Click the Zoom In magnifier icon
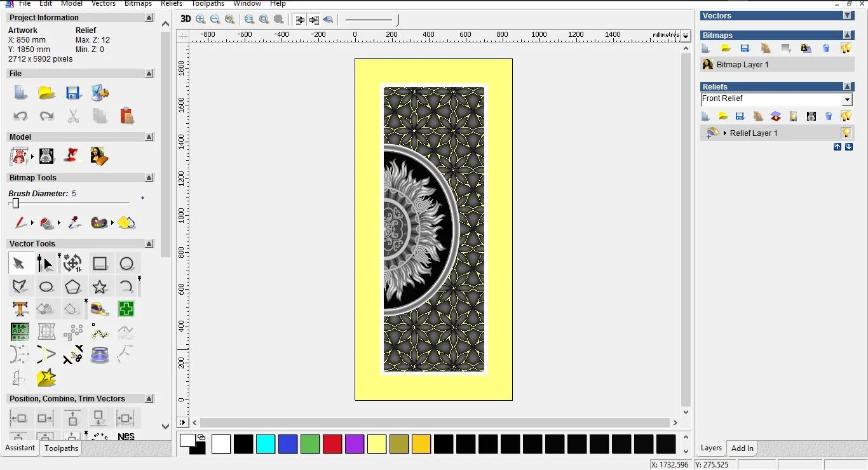868x470 pixels. [x=201, y=19]
